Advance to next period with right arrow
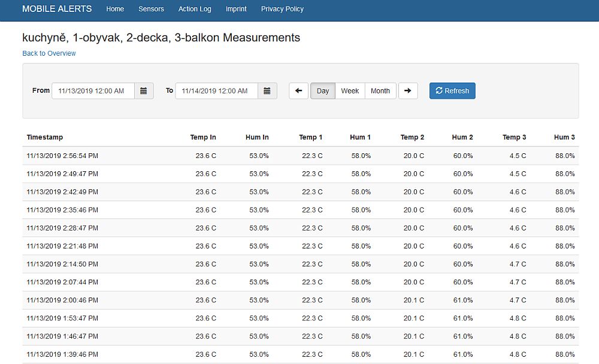The image size is (599, 364). point(408,91)
